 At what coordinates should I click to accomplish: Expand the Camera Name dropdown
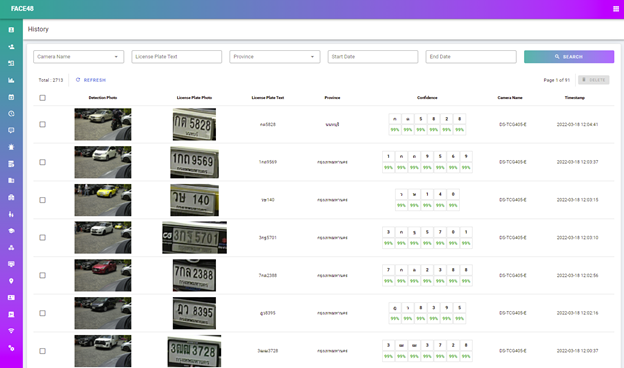click(x=78, y=56)
